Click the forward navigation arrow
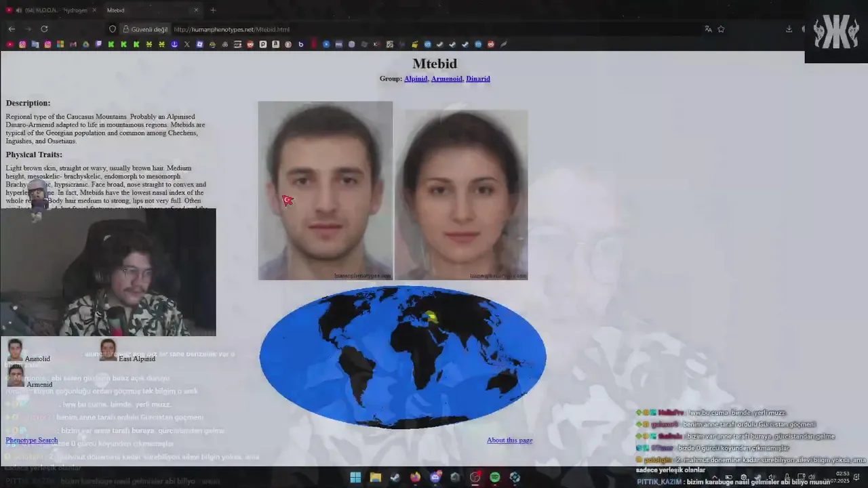 [28, 29]
